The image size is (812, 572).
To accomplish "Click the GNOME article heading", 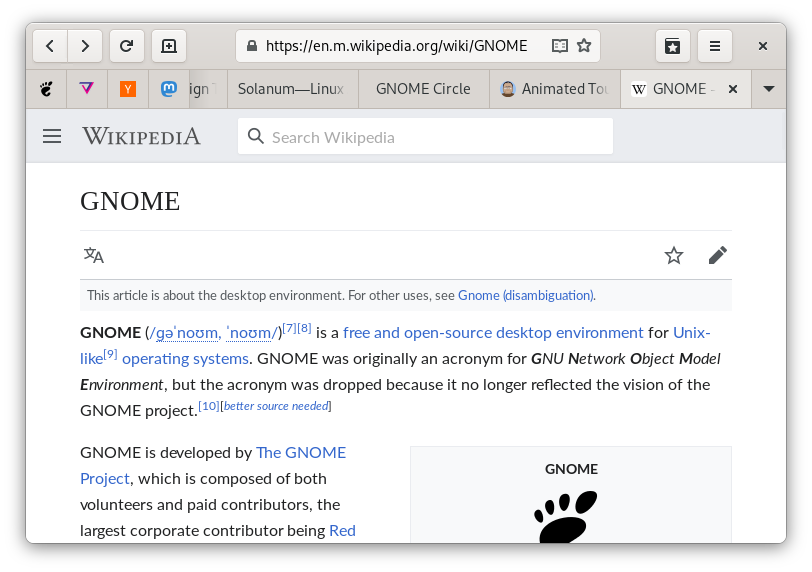I will (x=130, y=201).
